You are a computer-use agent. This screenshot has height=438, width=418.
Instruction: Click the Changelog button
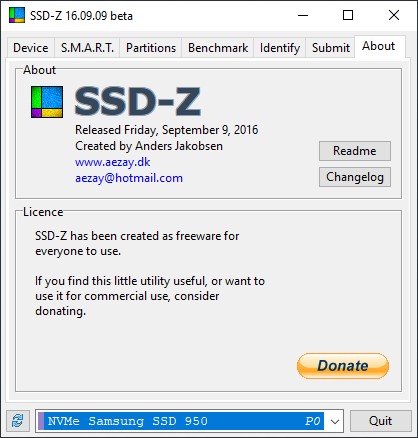coord(355,177)
